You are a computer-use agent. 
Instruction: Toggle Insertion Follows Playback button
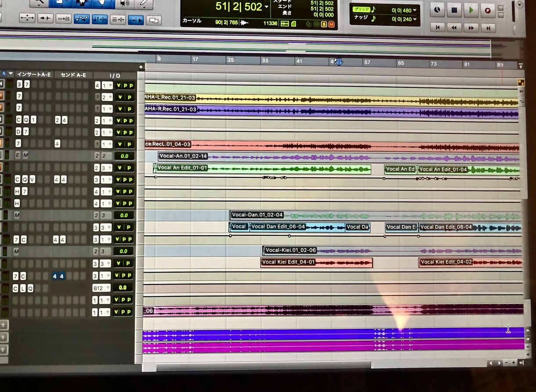pyautogui.click(x=135, y=19)
